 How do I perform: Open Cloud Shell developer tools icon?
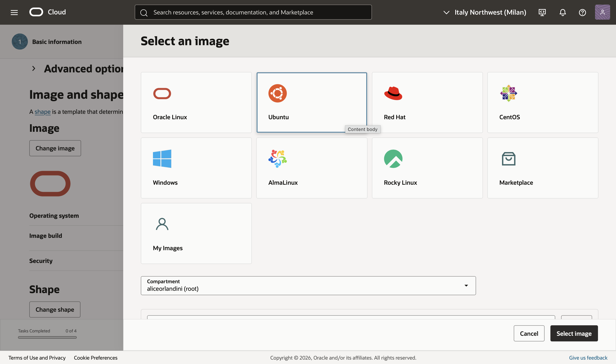(542, 12)
